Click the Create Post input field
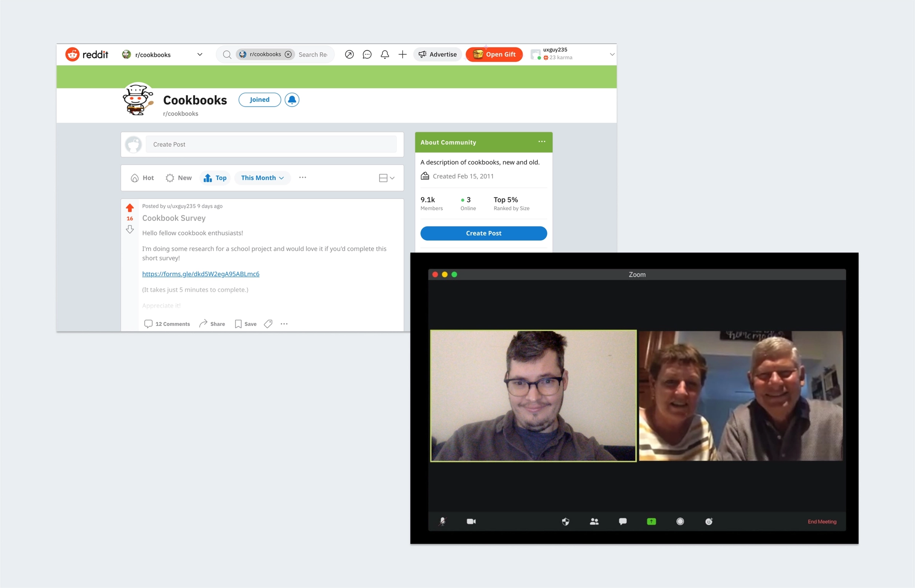Image resolution: width=915 pixels, height=588 pixels. (271, 144)
